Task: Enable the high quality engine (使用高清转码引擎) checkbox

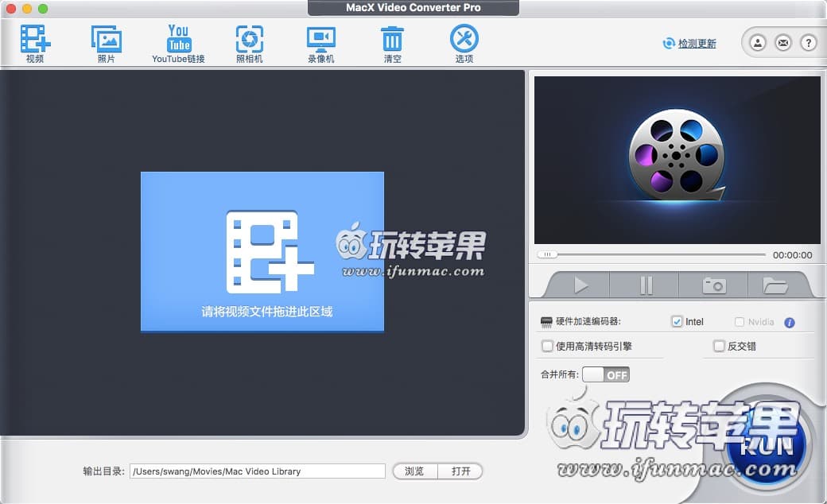Action: 547,346
